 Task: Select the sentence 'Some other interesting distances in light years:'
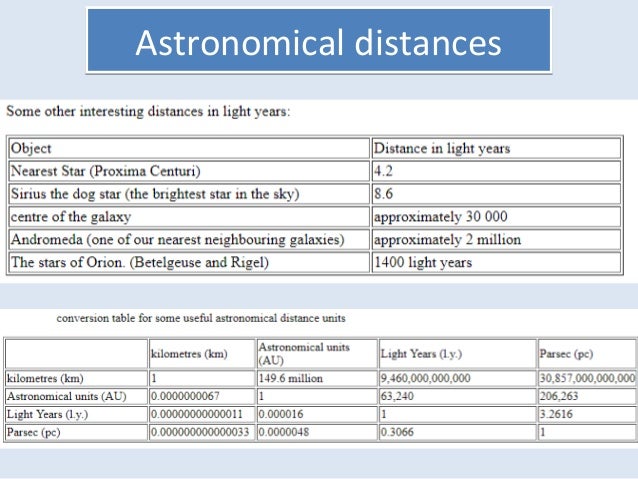[x=148, y=112]
